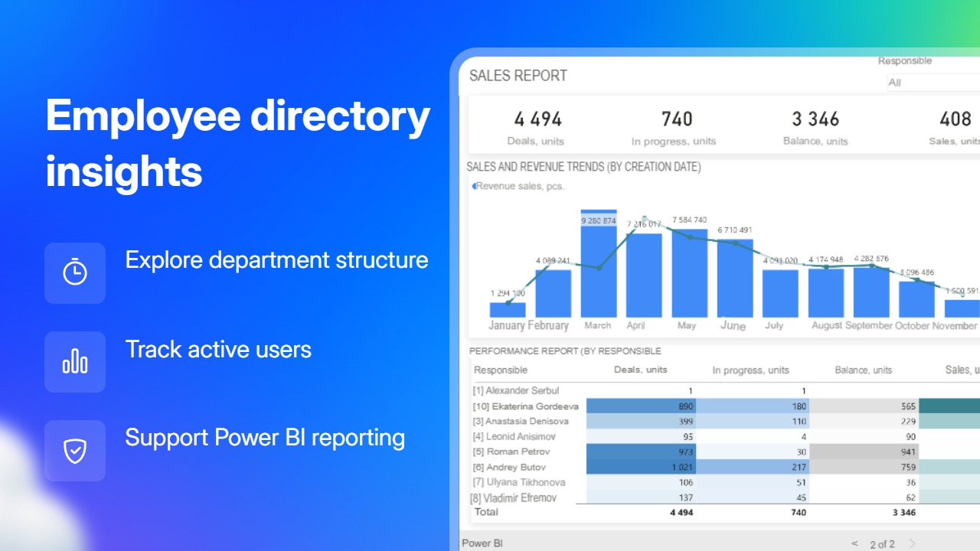Click the 9 280 874 data label

(x=599, y=221)
